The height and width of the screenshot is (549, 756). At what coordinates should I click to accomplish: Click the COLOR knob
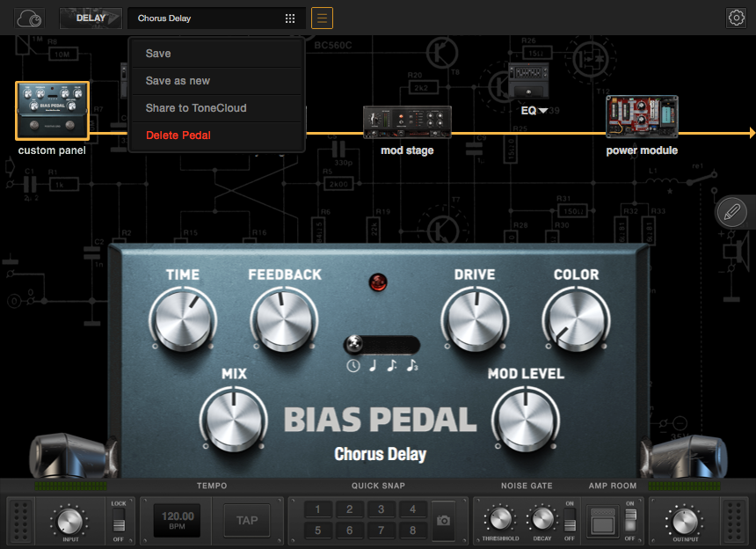pos(576,318)
